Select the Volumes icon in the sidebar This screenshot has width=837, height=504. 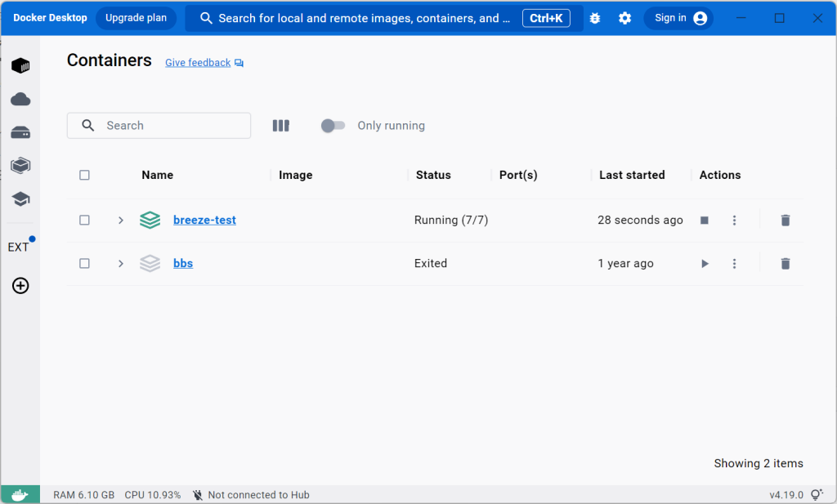[x=20, y=132]
